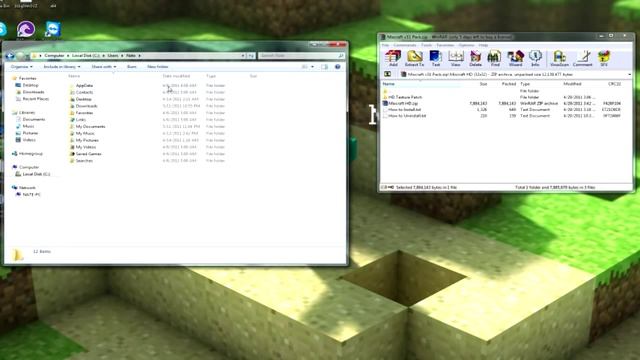Click WinRAR's up one level icon
The image size is (640, 360).
coord(387,74)
